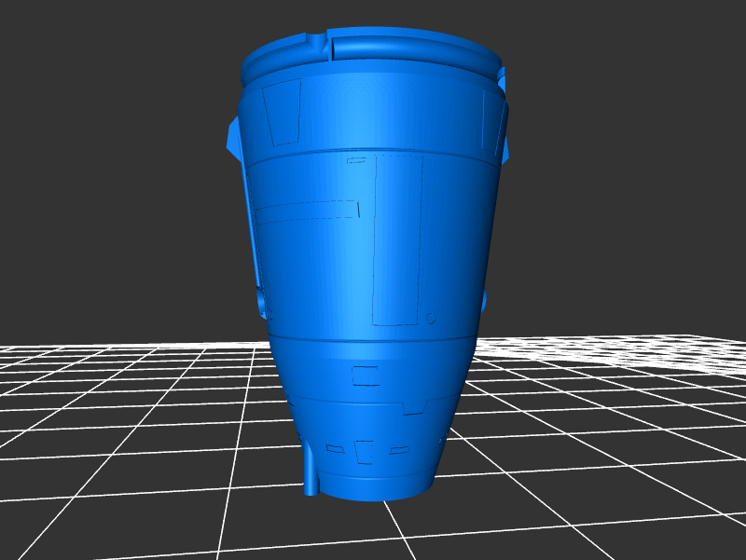Screen dimensions: 746x560
Task: Click the bottom rim band of the model
Action: (373, 485)
